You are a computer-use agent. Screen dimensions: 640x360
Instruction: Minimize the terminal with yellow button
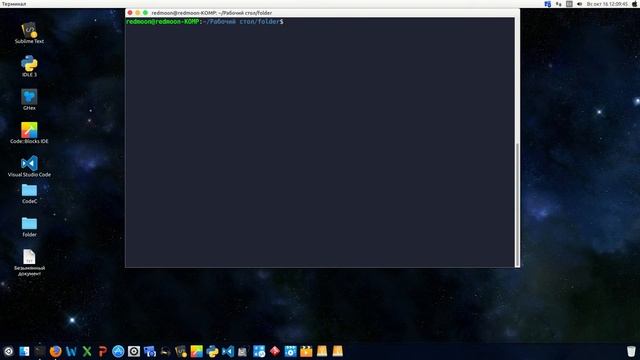(138, 13)
